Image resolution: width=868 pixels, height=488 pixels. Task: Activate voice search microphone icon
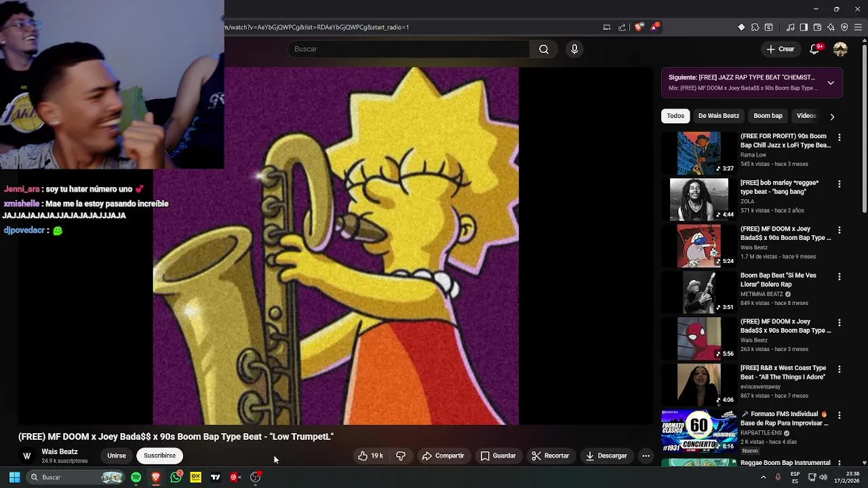(574, 49)
